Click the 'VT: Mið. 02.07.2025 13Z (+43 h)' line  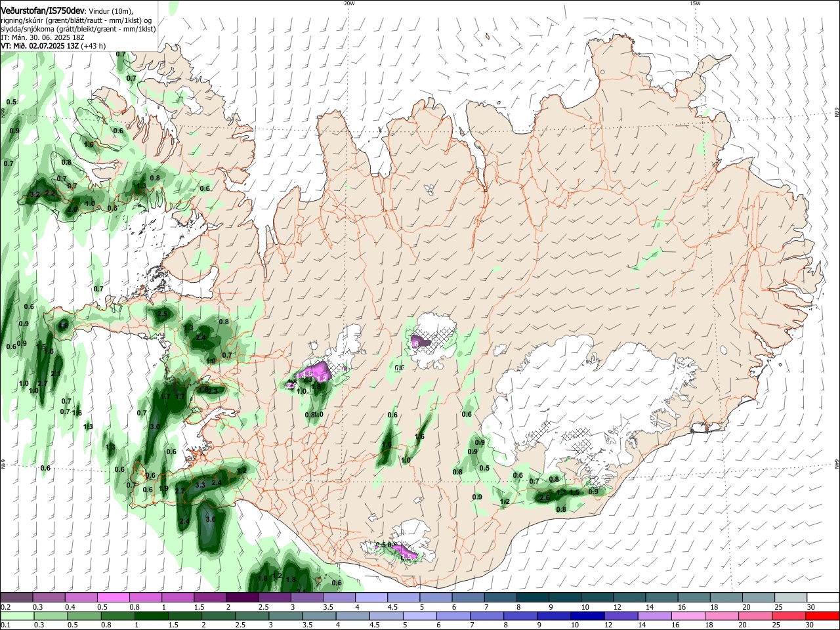[x=53, y=46]
